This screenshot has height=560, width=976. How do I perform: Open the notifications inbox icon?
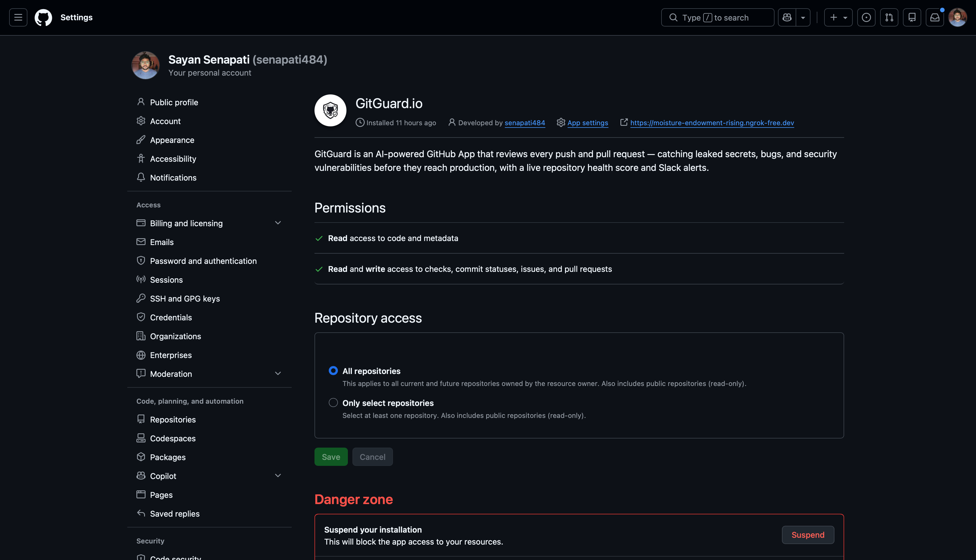(935, 17)
